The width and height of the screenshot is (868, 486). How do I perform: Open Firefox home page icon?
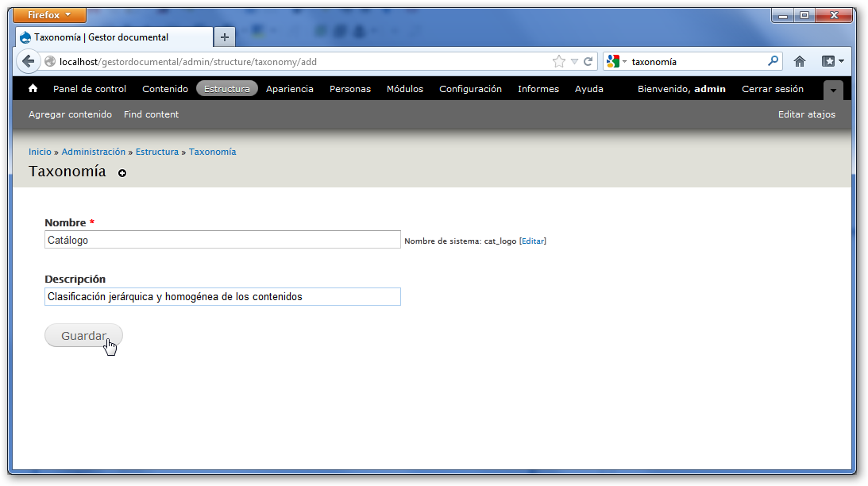(800, 61)
